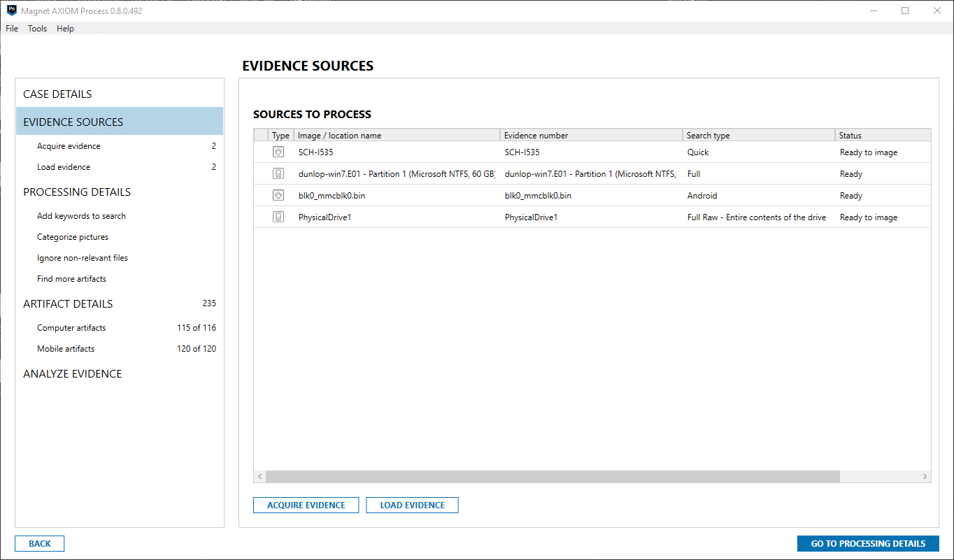Select dunlop-win7.E01 Partition 1 image name

[397, 173]
